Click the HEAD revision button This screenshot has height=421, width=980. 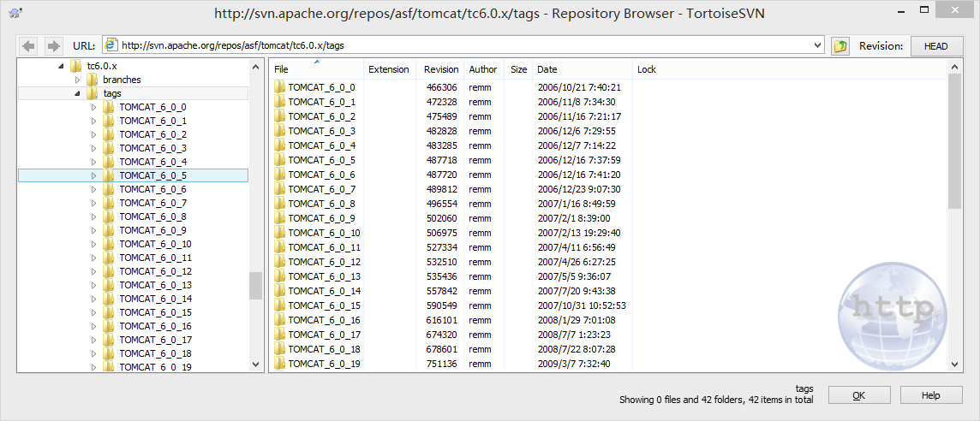[x=935, y=45]
